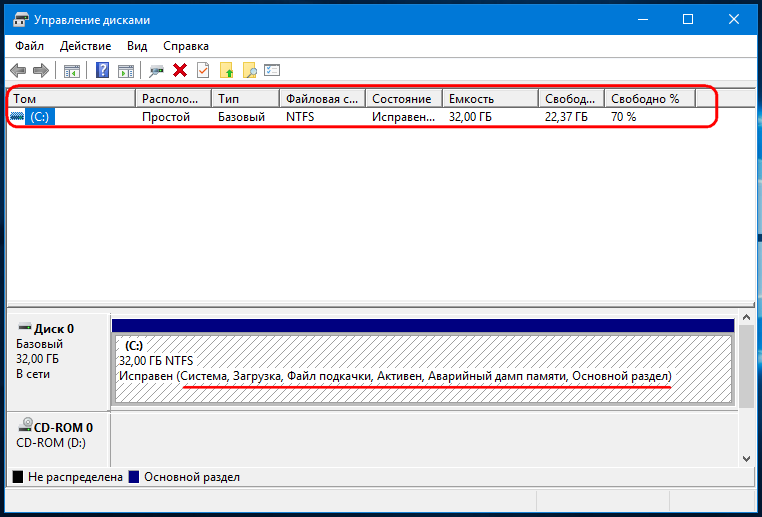Click the black Не распределена legend swatch
The image size is (762, 517).
click(x=17, y=477)
